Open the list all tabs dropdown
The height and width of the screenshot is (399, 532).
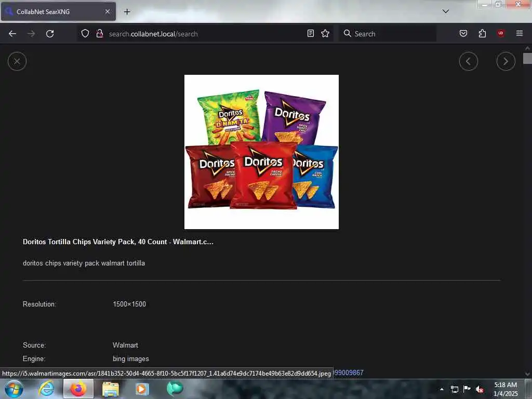pyautogui.click(x=445, y=11)
